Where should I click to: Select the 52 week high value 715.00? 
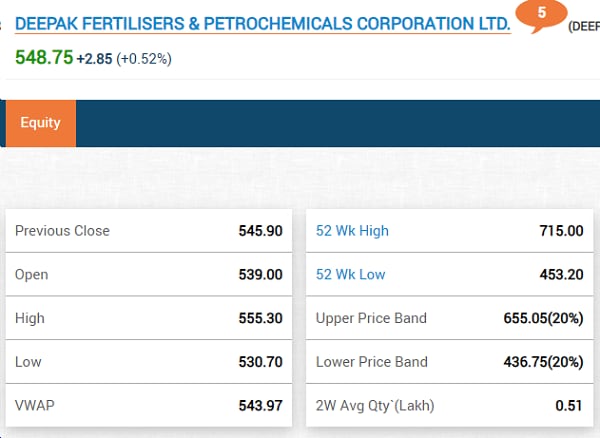point(561,231)
